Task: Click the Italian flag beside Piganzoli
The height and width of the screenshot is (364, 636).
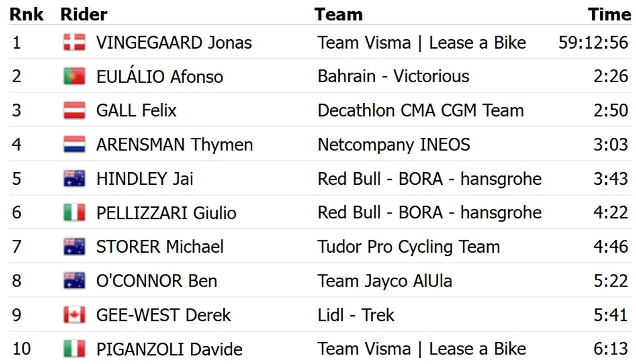Action: tap(74, 349)
